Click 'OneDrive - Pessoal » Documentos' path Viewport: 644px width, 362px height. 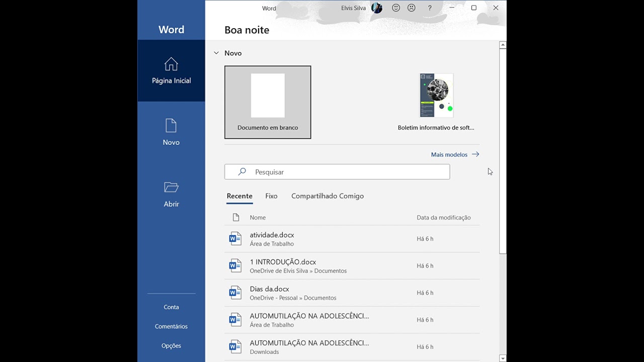293,298
